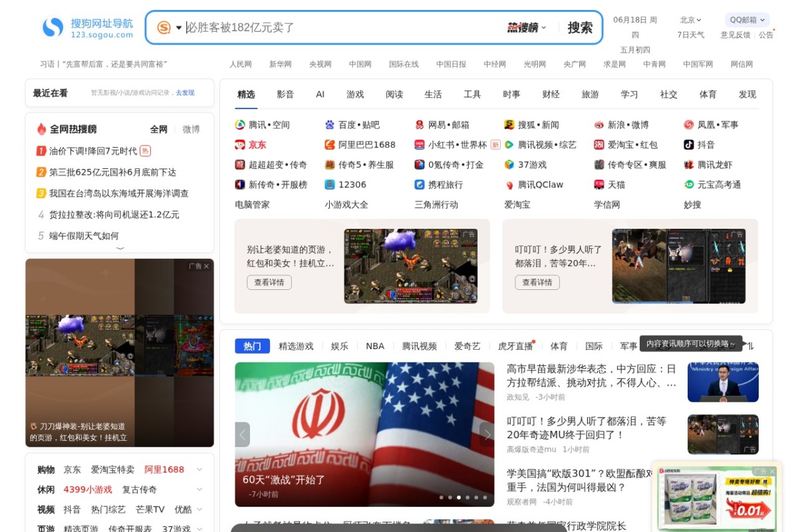Switch to the 财经 category tab
798x532 pixels.
[x=551, y=94]
